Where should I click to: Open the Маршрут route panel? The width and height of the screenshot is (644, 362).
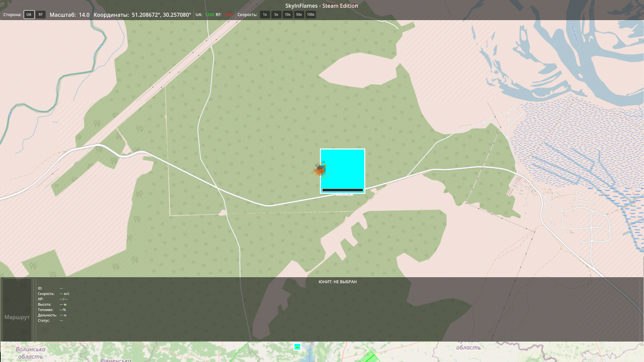click(x=17, y=317)
